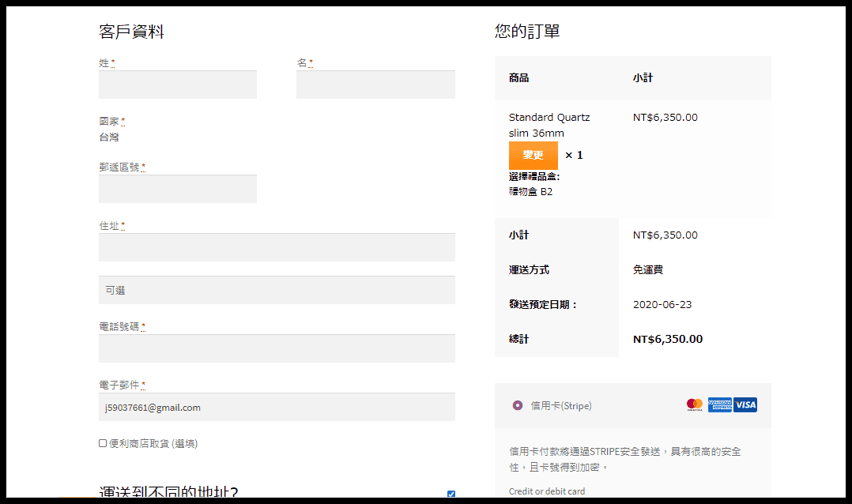852x504 pixels.
Task: Focus the optional 可選 address line field
Action: click(x=277, y=290)
